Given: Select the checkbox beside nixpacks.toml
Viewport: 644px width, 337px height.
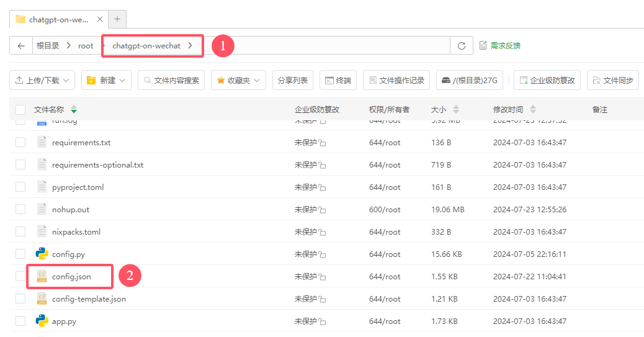Looking at the screenshot, I should coord(20,231).
